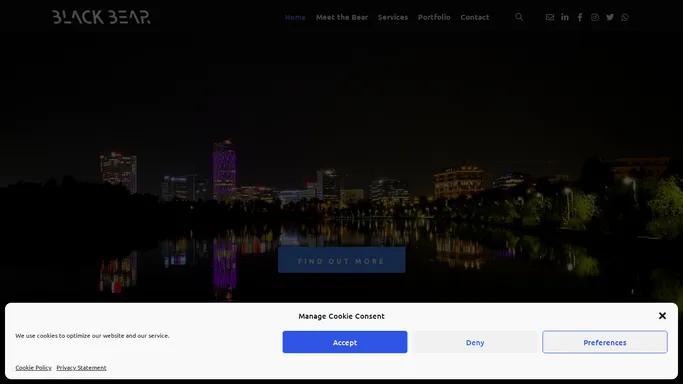Open the Meet the Bear page
The width and height of the screenshot is (683, 384).
pos(342,17)
